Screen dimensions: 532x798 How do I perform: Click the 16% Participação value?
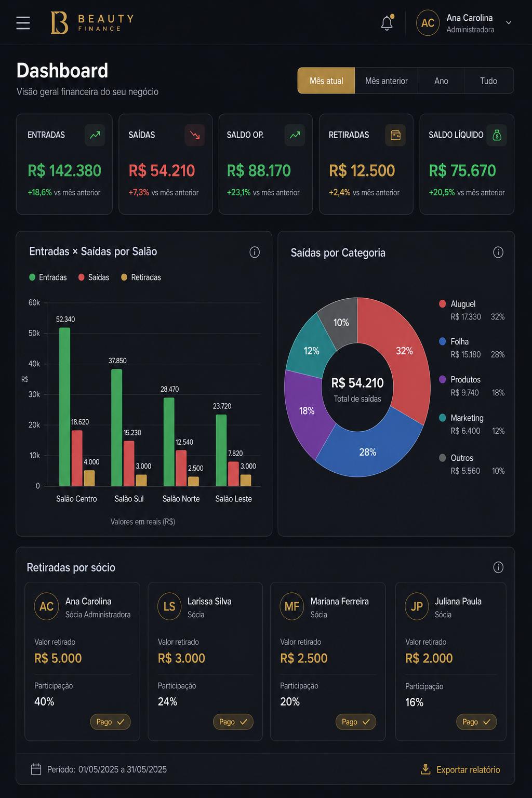414,702
